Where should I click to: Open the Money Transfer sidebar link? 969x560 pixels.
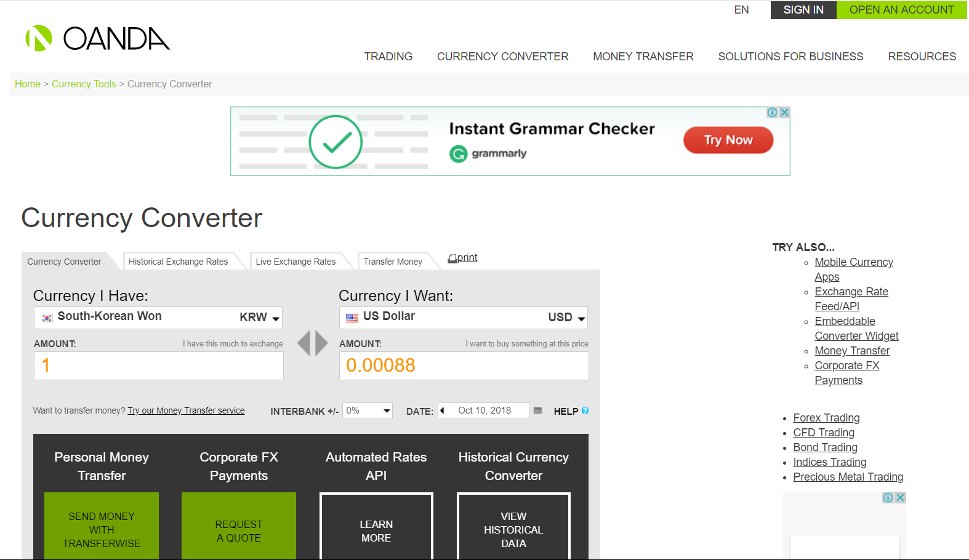point(852,351)
